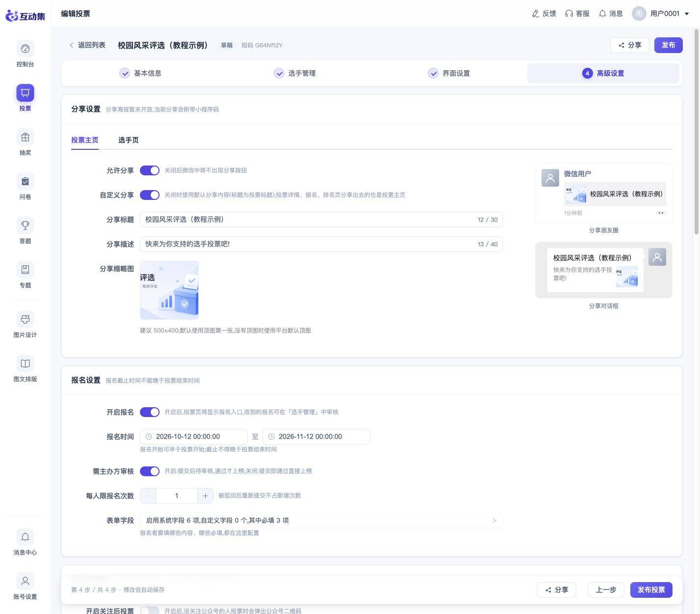Open 消息中心 bell icon in sidebar

(25, 537)
